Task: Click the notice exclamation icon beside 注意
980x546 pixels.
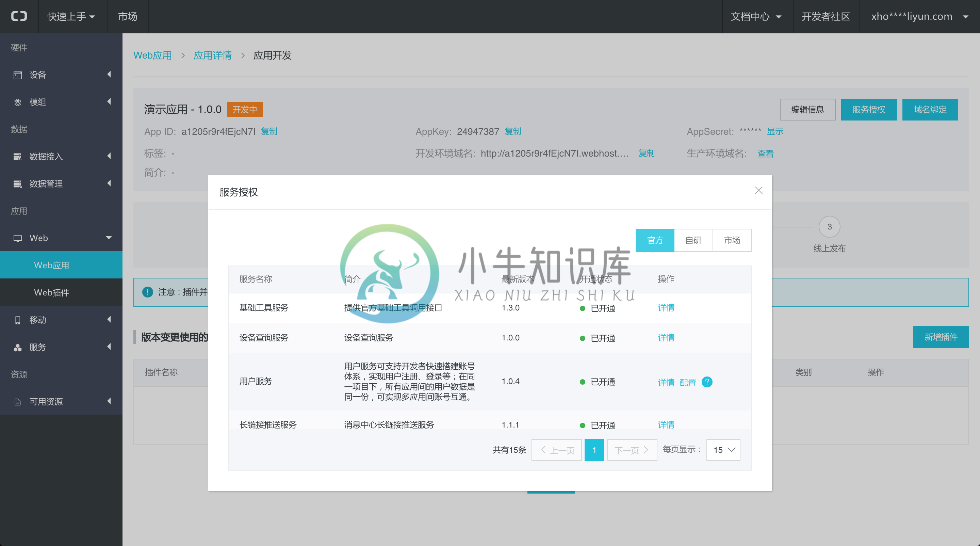Action: (x=148, y=292)
